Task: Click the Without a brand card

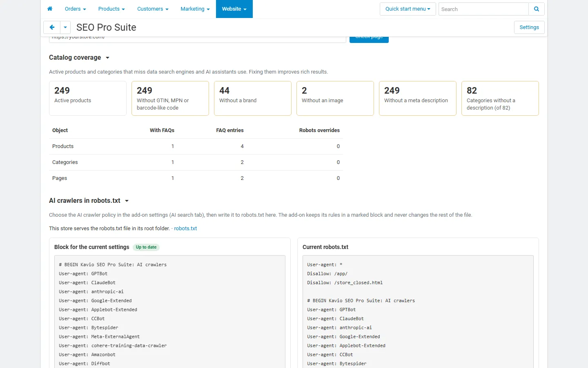Action: pos(253,98)
